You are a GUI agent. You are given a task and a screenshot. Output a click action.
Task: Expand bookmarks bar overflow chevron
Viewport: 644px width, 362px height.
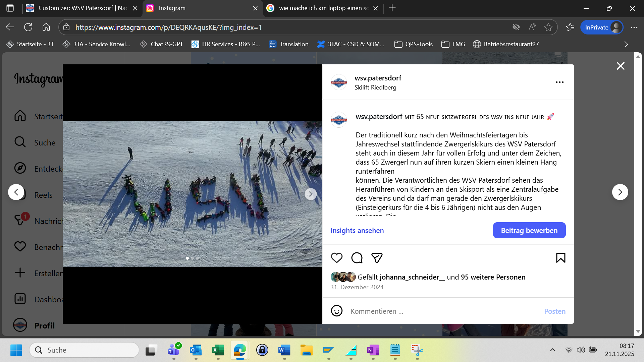626,44
